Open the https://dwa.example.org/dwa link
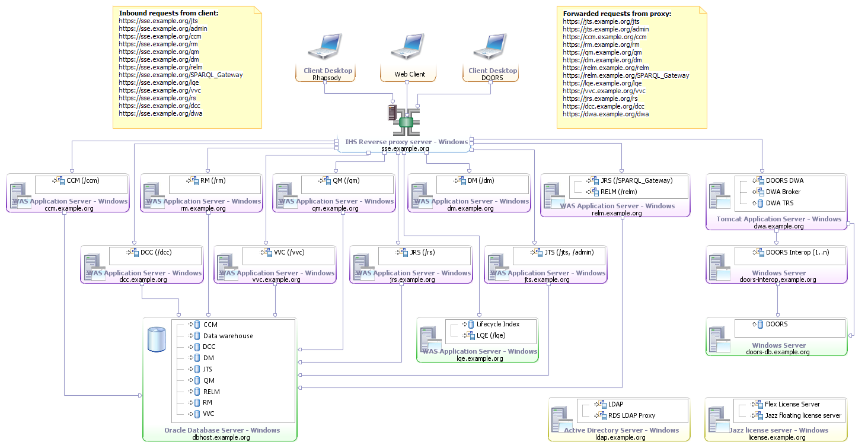The image size is (868, 448). 605,114
